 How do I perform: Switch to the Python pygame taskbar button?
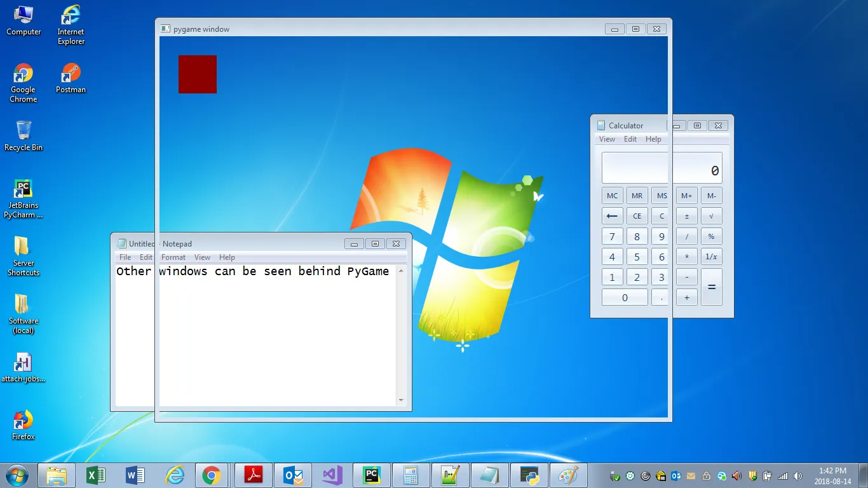(529, 475)
